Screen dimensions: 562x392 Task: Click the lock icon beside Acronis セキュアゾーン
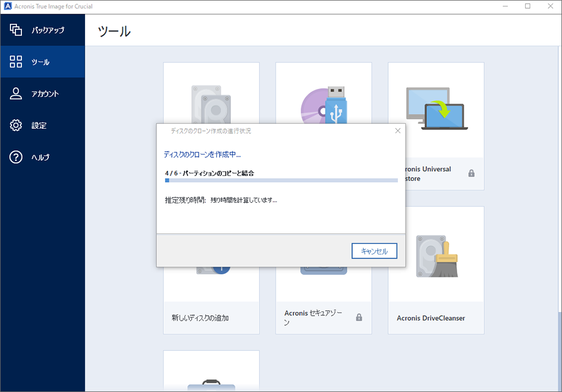(359, 317)
